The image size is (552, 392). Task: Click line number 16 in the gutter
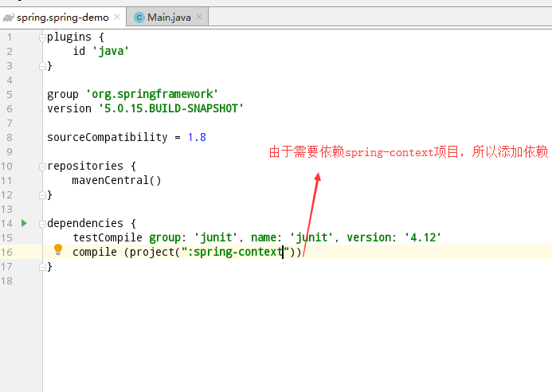[x=6, y=253]
